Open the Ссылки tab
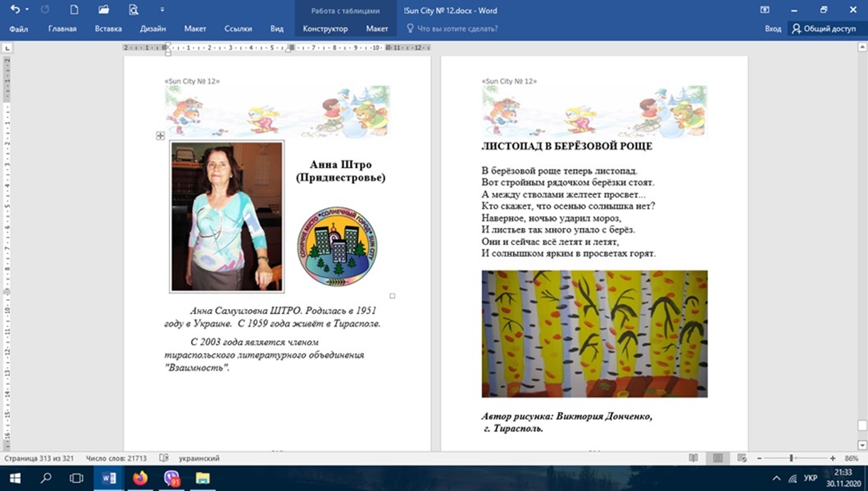The image size is (868, 491). tap(238, 29)
